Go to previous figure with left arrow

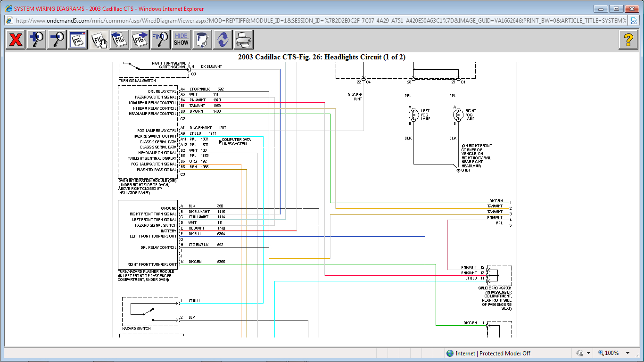(119, 40)
